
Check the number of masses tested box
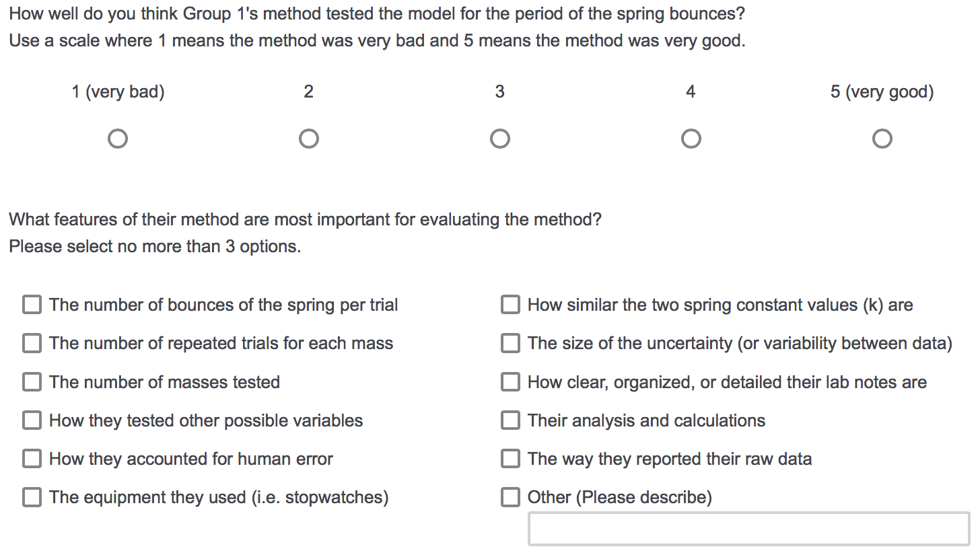point(32,382)
